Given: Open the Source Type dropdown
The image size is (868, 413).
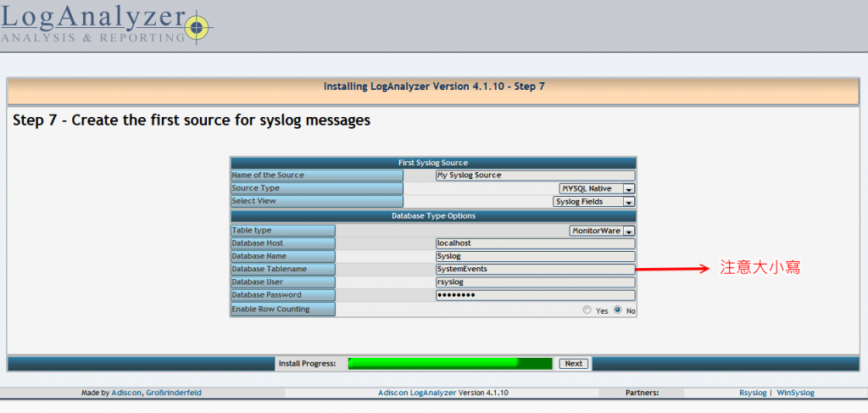Looking at the screenshot, I should click(597, 189).
